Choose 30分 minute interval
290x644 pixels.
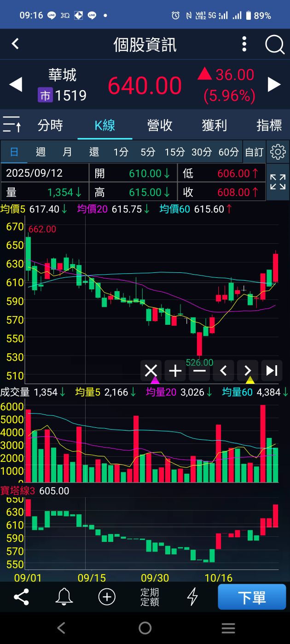(x=202, y=152)
